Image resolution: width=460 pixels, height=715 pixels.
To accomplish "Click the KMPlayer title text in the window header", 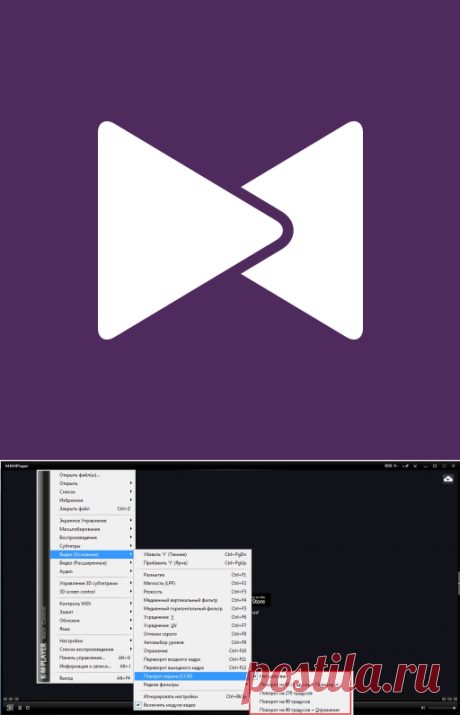I will [16, 466].
